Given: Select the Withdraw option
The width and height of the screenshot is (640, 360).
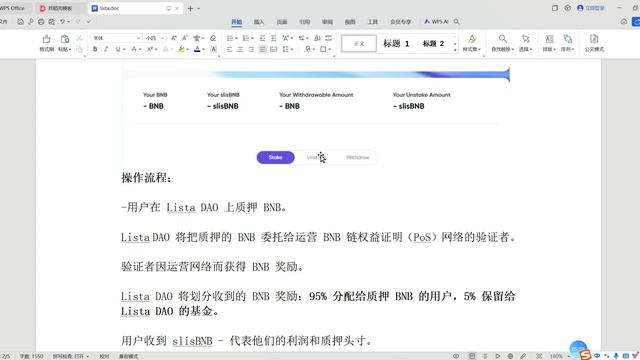Looking at the screenshot, I should [358, 158].
